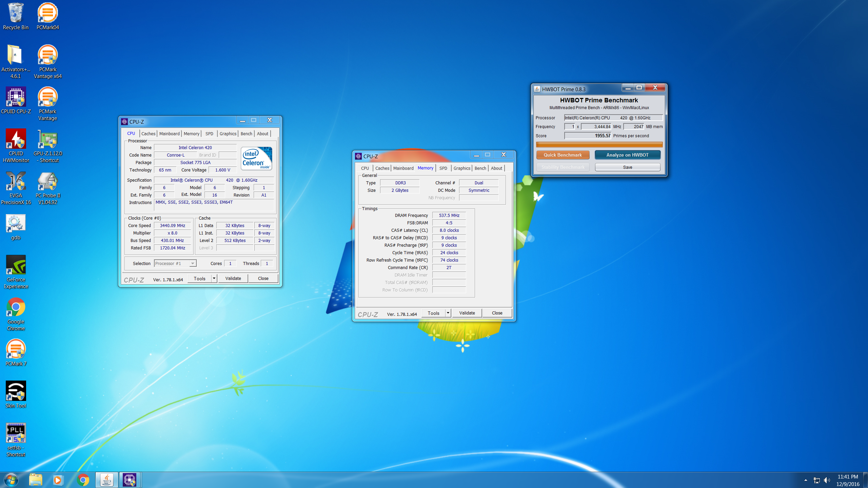Select the setfsb Shortcut desktop icon

click(16, 440)
